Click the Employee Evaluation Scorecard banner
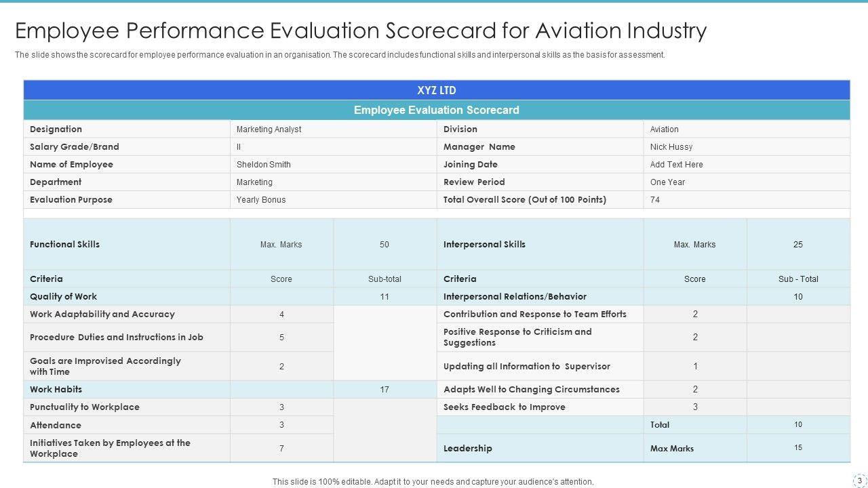The image size is (868, 488). tap(437, 110)
